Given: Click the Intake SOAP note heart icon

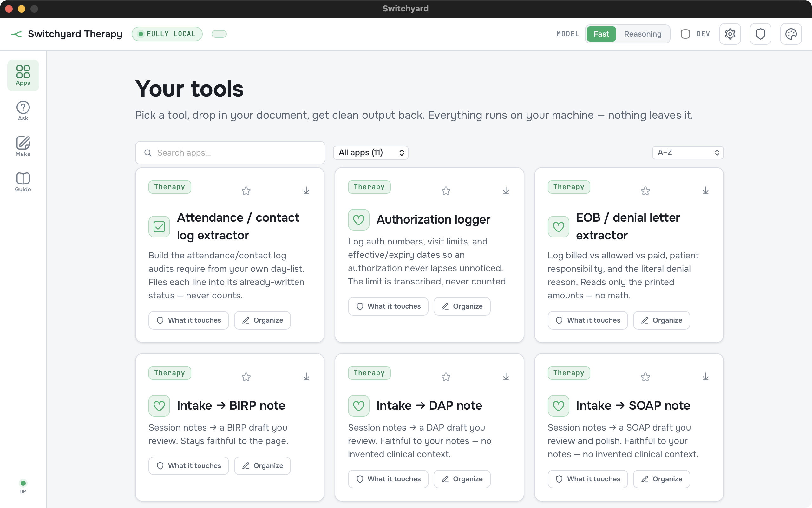Looking at the screenshot, I should pyautogui.click(x=558, y=406).
